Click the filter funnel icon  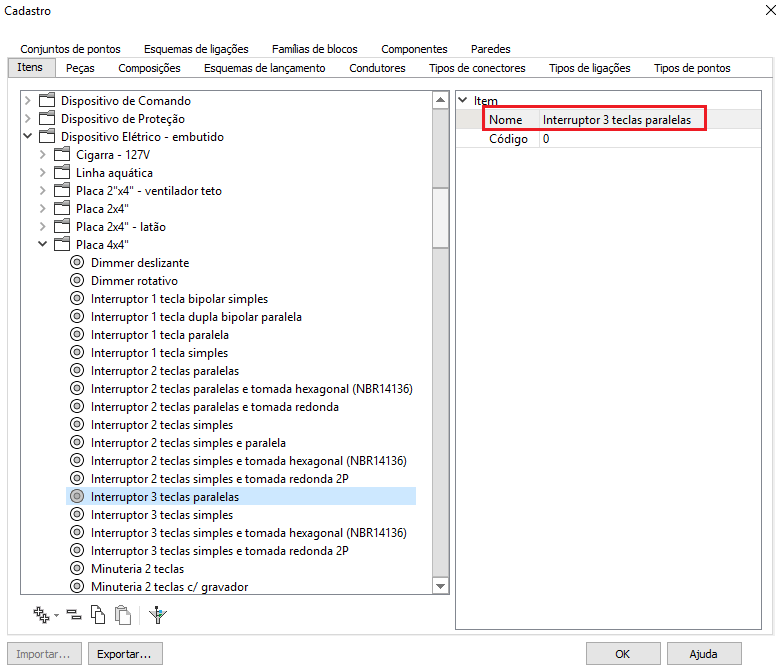(x=156, y=615)
